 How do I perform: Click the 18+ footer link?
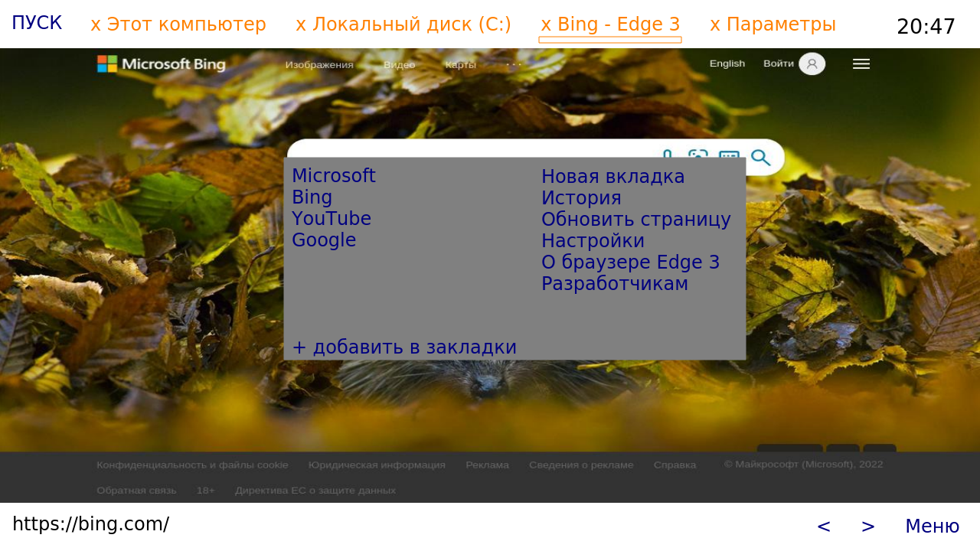pyautogui.click(x=205, y=491)
